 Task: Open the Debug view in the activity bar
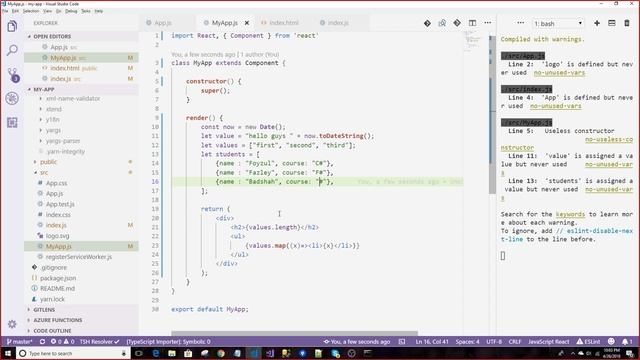12,98
